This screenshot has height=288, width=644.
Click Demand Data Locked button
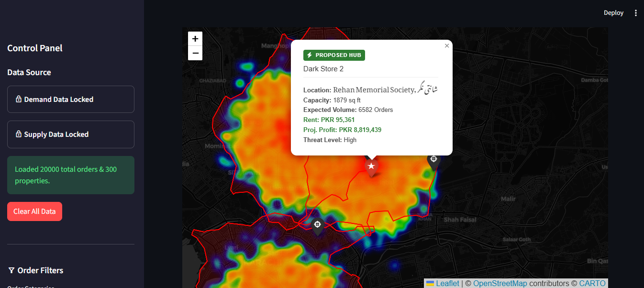[71, 100]
